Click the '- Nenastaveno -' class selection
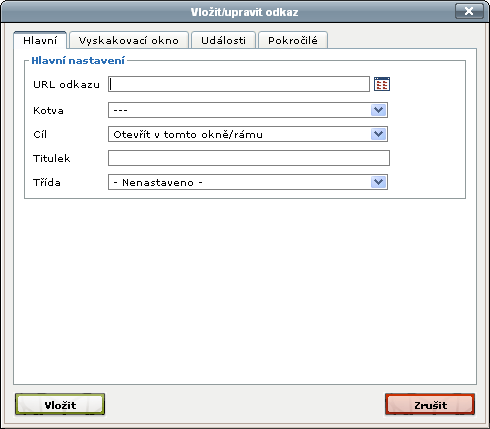 point(158,182)
